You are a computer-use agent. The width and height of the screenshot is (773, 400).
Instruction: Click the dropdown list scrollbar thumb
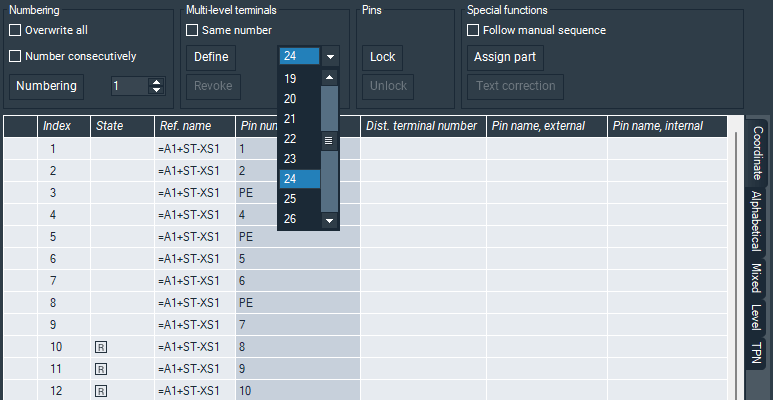tap(329, 141)
